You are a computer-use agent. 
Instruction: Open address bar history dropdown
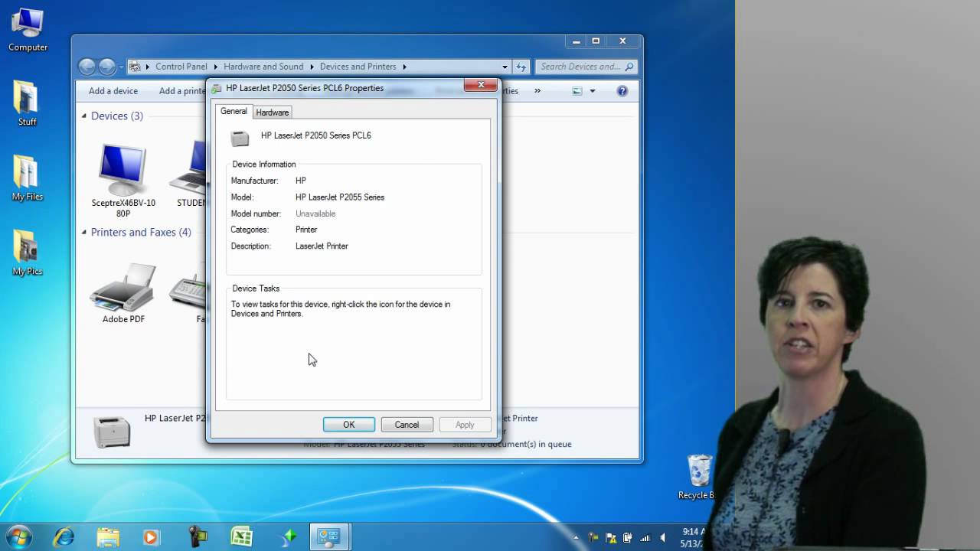tap(505, 67)
